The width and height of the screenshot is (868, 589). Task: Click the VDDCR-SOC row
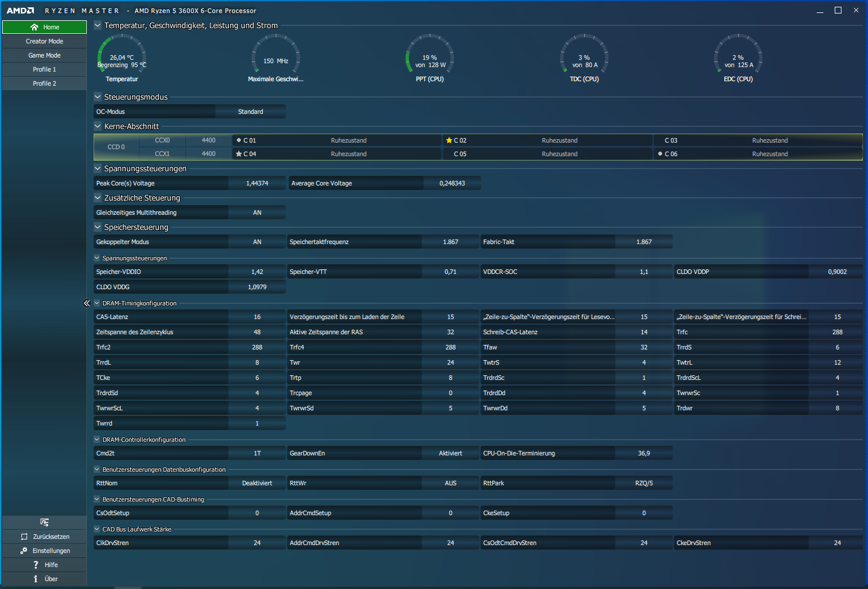[x=577, y=272]
